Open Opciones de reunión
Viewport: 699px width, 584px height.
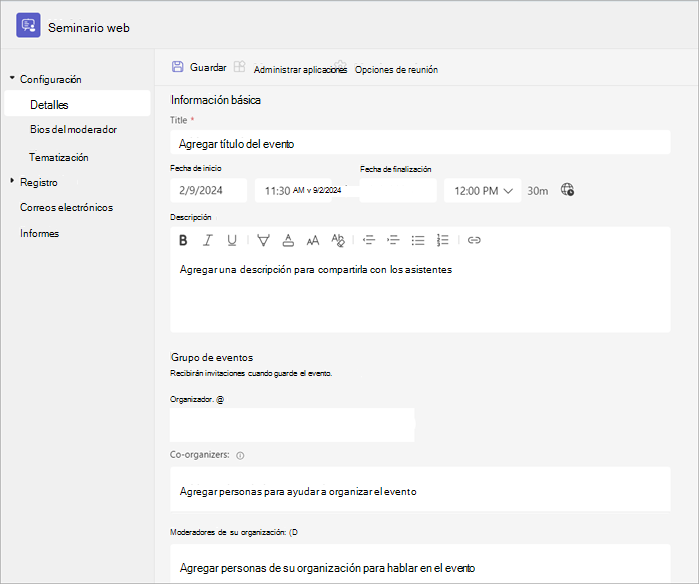tap(396, 70)
